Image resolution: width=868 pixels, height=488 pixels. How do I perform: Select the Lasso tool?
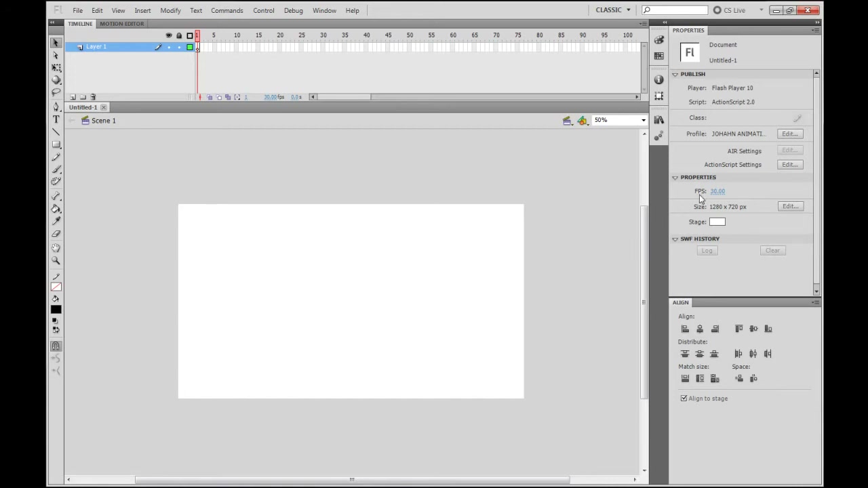coord(56,92)
